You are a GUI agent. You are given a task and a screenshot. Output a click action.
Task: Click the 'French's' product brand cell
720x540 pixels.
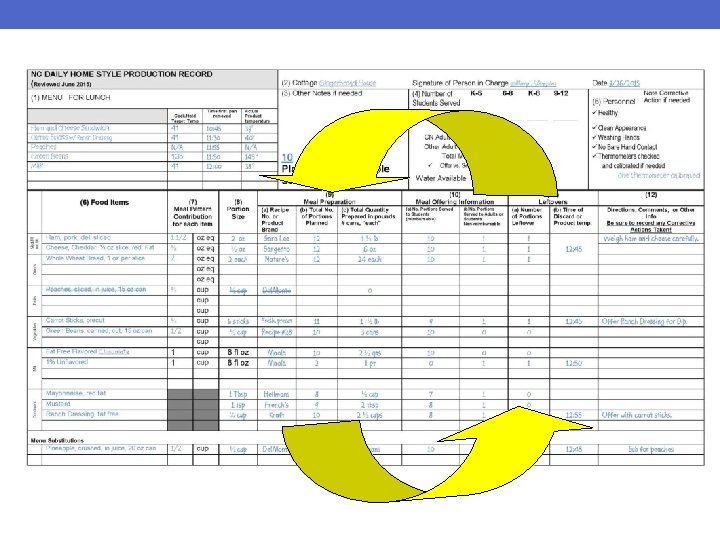276,405
